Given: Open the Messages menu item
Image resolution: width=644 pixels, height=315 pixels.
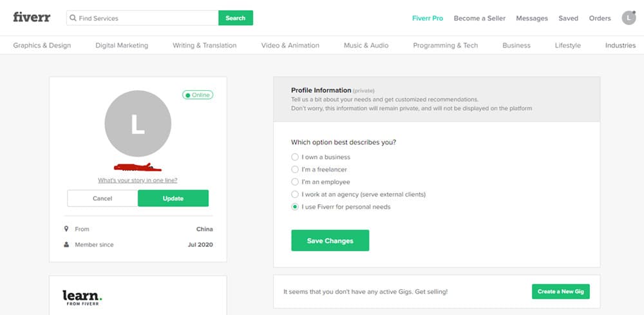Looking at the screenshot, I should click(532, 18).
